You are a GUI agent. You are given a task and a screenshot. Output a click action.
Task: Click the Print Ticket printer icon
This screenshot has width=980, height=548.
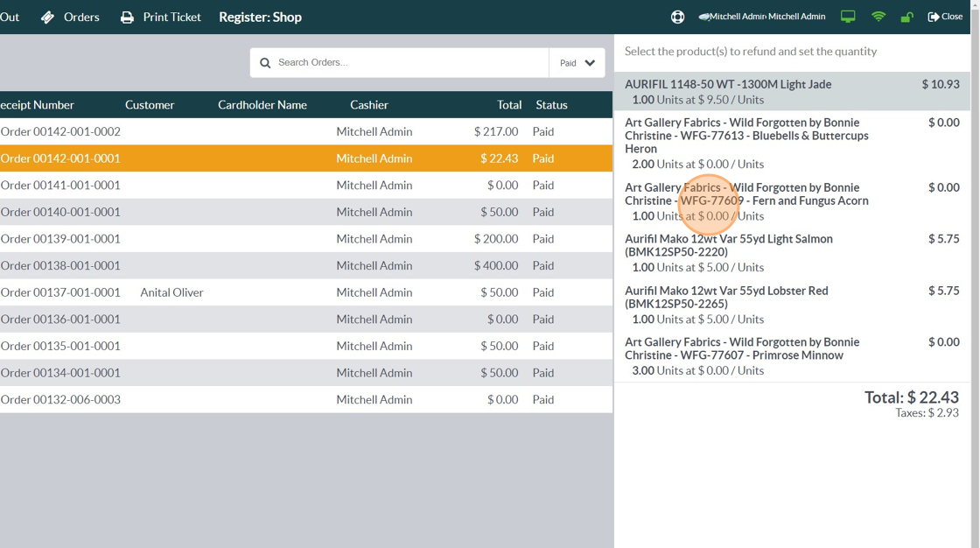tap(127, 18)
